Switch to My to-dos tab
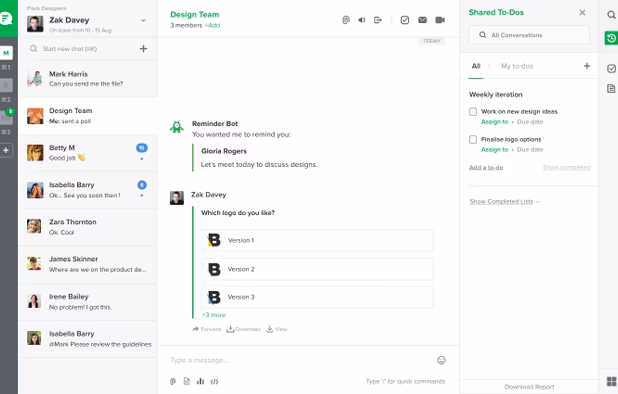The image size is (618, 394). pyautogui.click(x=517, y=66)
